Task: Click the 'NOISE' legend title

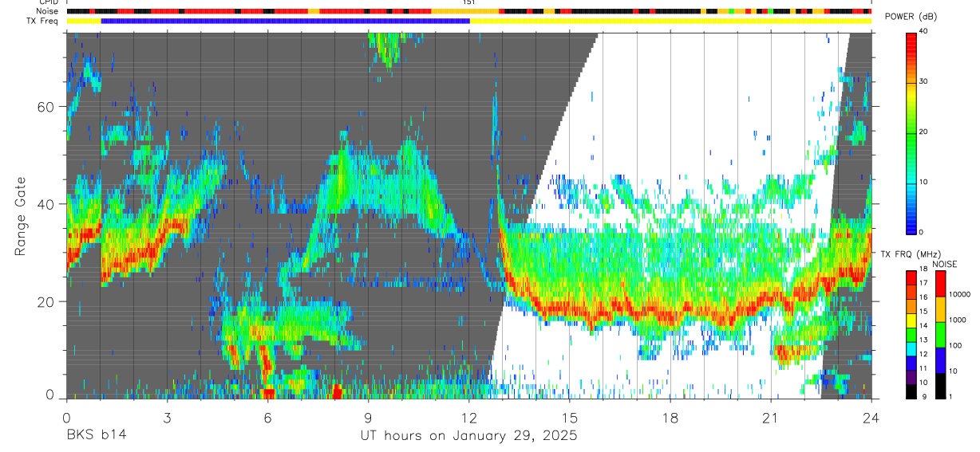Action: (x=945, y=264)
